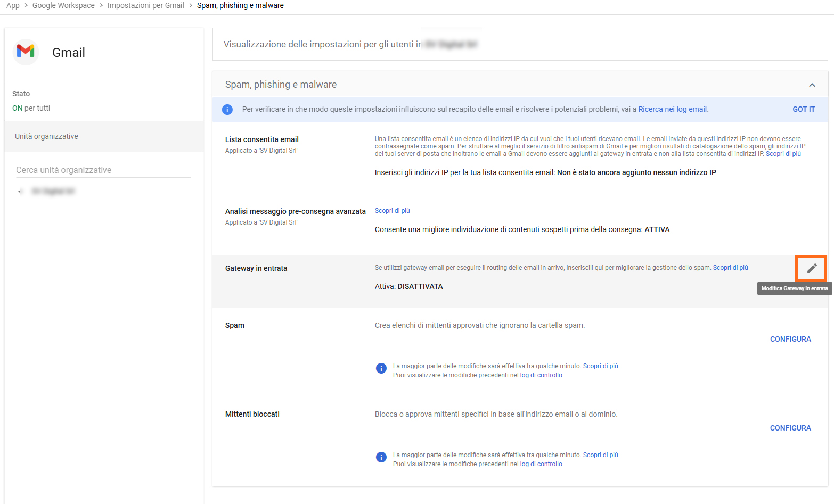Navigate to Impostazioni per Gmail breadcrumb
The height and width of the screenshot is (504, 834).
point(145,5)
